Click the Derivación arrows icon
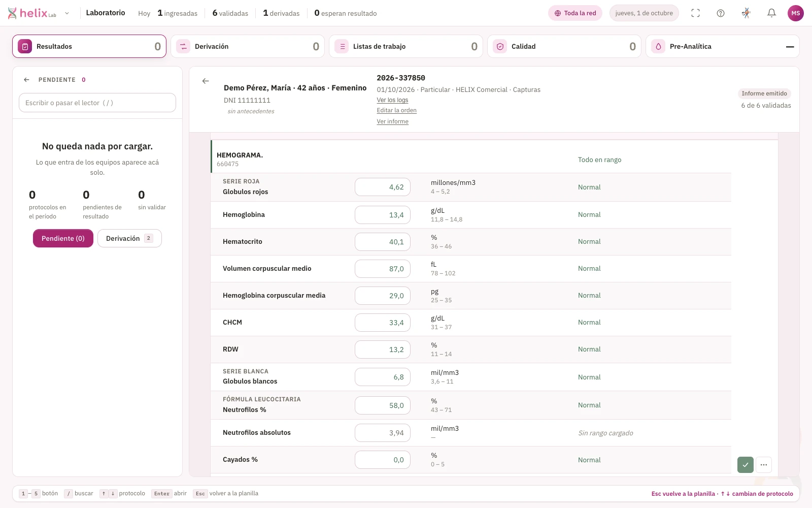Screen dimensions: 812x508 pos(183,46)
